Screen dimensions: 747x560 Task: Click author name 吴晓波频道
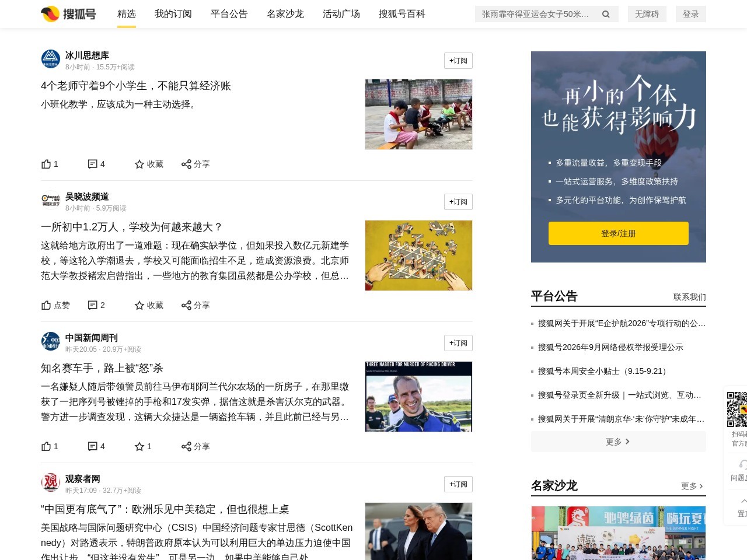click(87, 197)
